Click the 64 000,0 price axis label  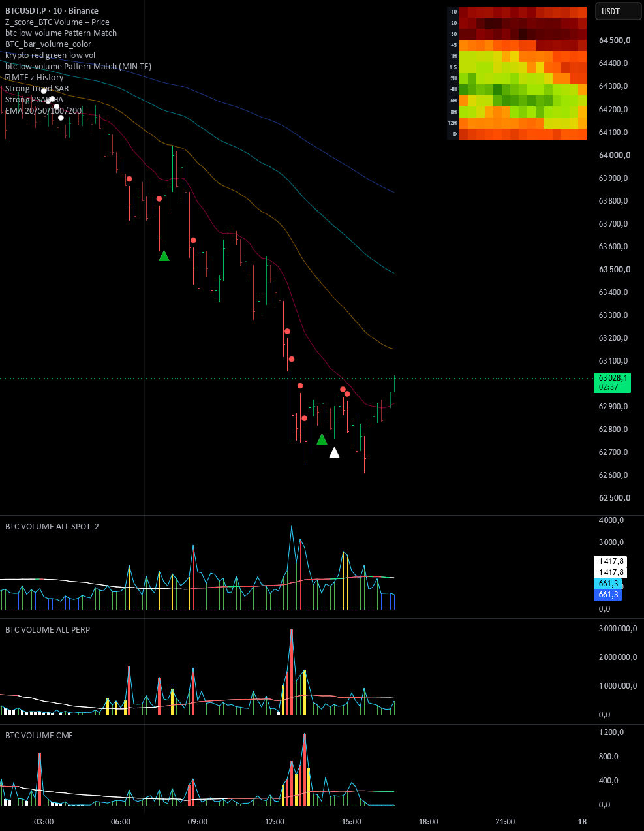tap(615, 155)
